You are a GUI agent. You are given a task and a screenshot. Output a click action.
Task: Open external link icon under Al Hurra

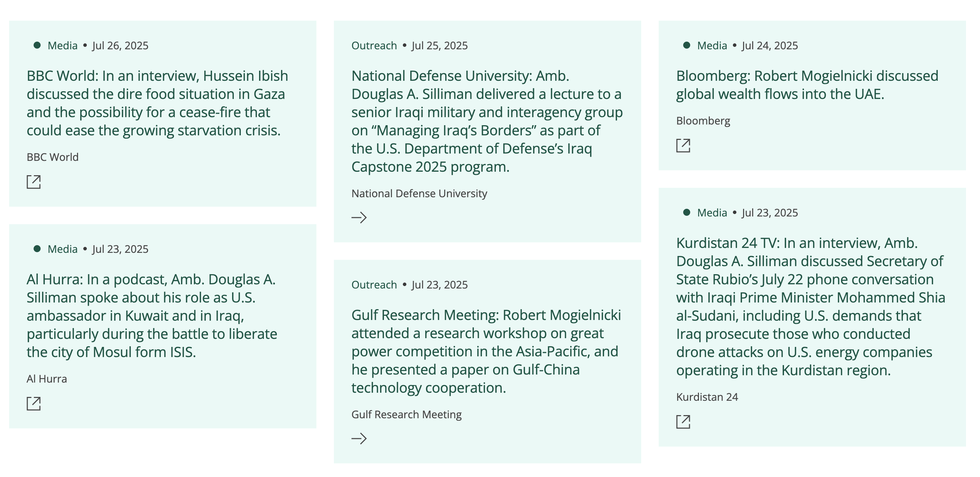click(x=34, y=403)
